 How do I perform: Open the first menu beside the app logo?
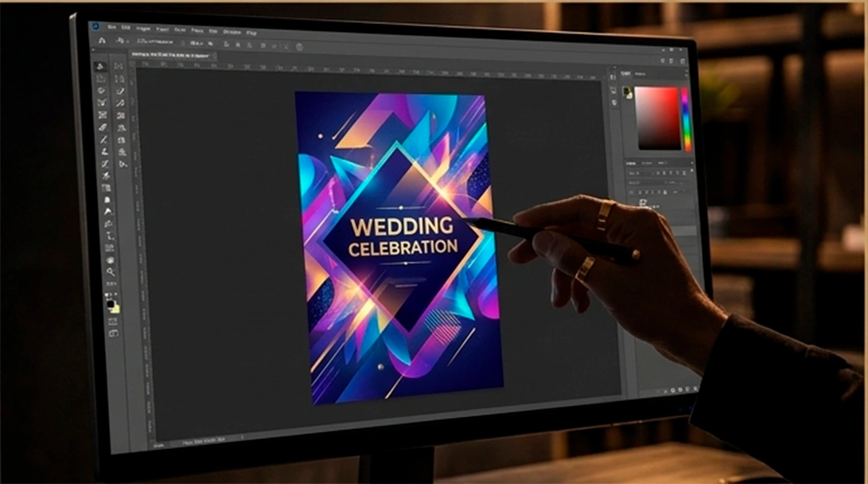[x=112, y=26]
